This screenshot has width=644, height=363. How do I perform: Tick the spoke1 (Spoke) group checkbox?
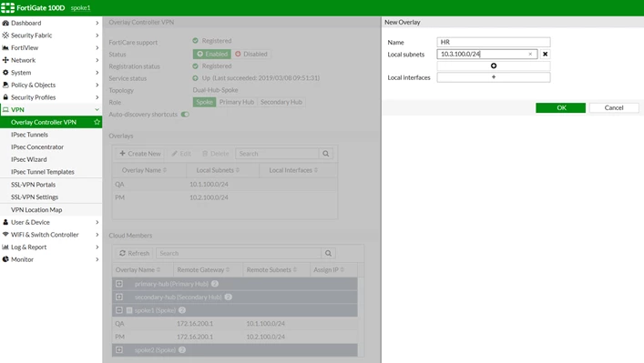pyautogui.click(x=129, y=310)
